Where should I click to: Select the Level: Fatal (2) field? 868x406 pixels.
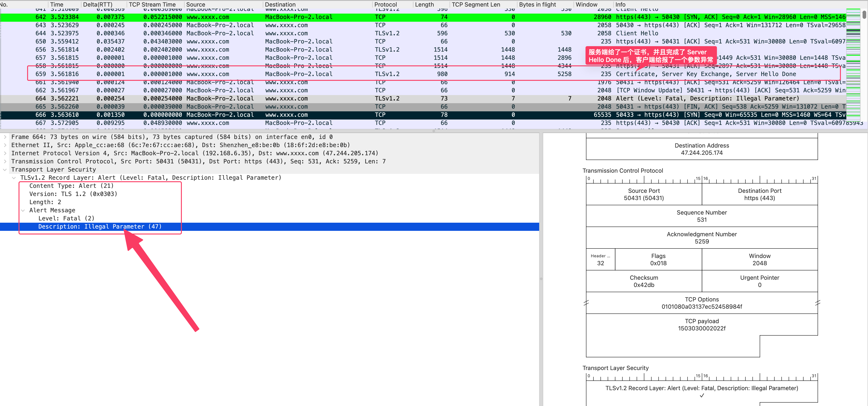[66, 218]
